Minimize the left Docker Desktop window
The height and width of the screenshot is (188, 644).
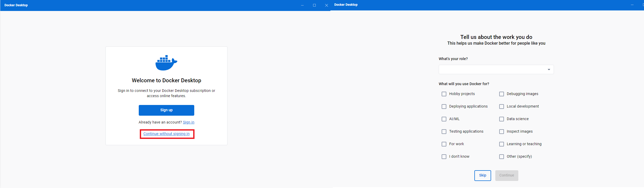pyautogui.click(x=302, y=5)
